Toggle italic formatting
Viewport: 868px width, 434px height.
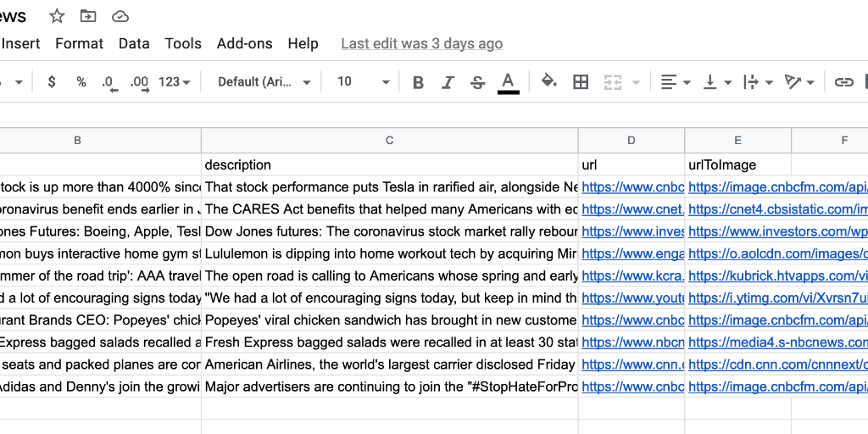[x=448, y=82]
